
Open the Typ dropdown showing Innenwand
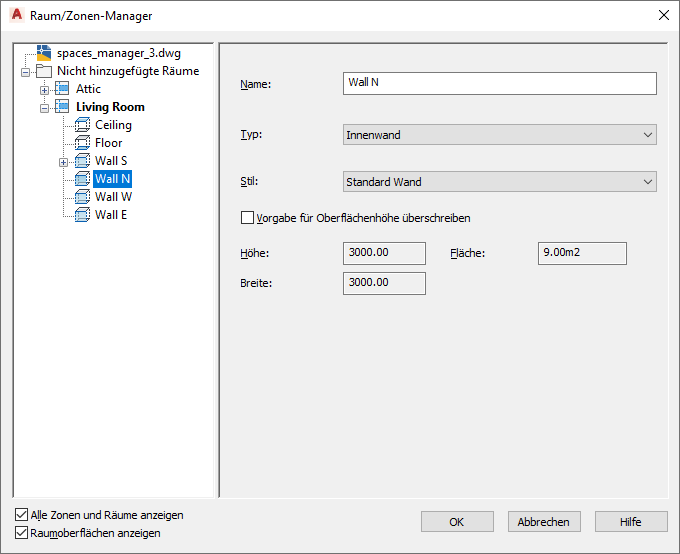click(500, 135)
